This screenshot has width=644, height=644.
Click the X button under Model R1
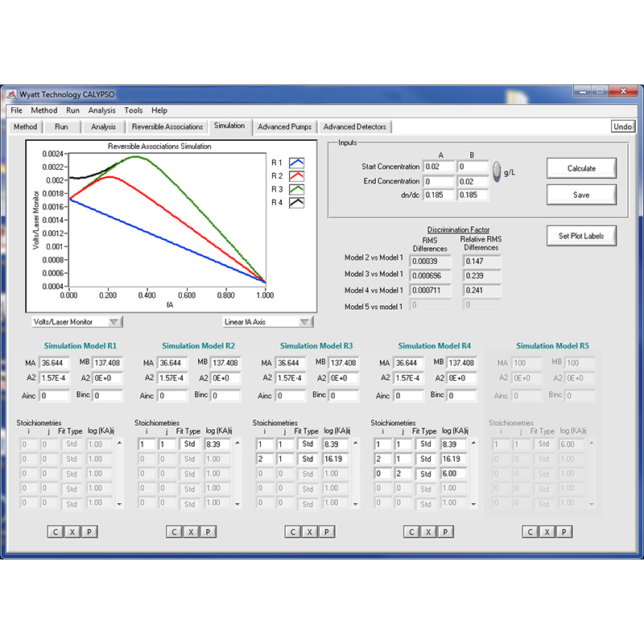(x=72, y=532)
